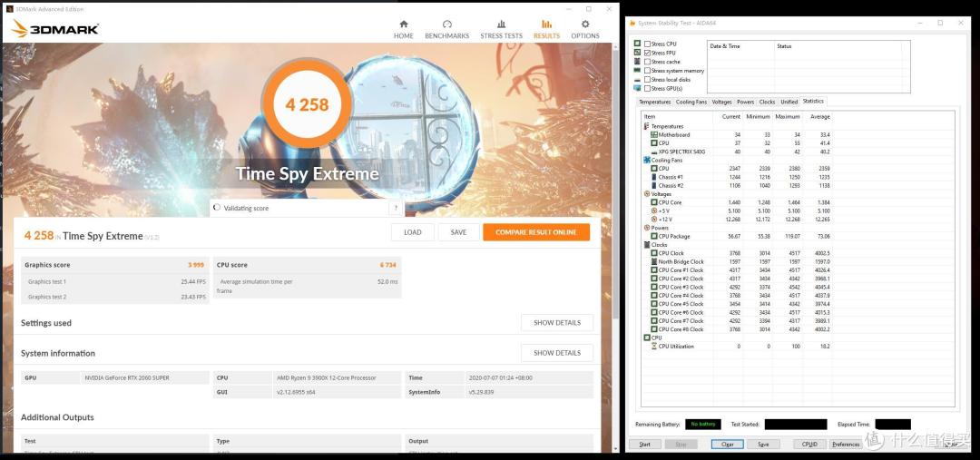Uncheck the Stress FPU checkbox

coord(647,53)
